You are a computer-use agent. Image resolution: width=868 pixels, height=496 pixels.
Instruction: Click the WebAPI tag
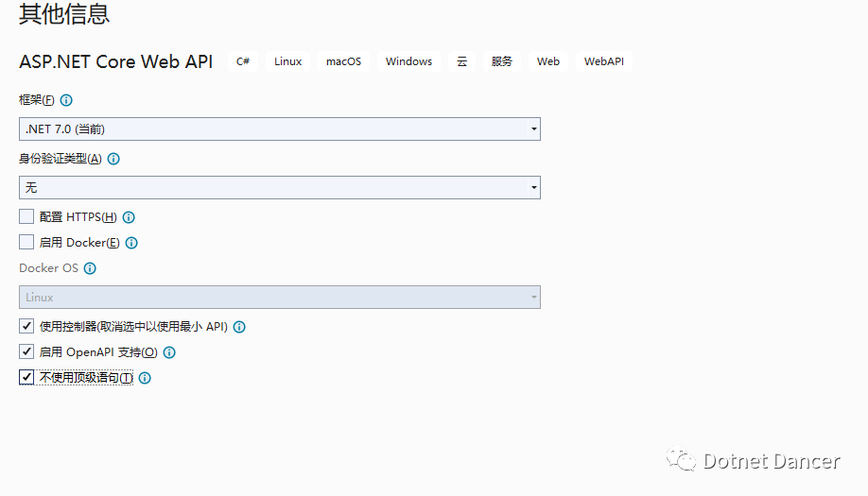point(604,61)
